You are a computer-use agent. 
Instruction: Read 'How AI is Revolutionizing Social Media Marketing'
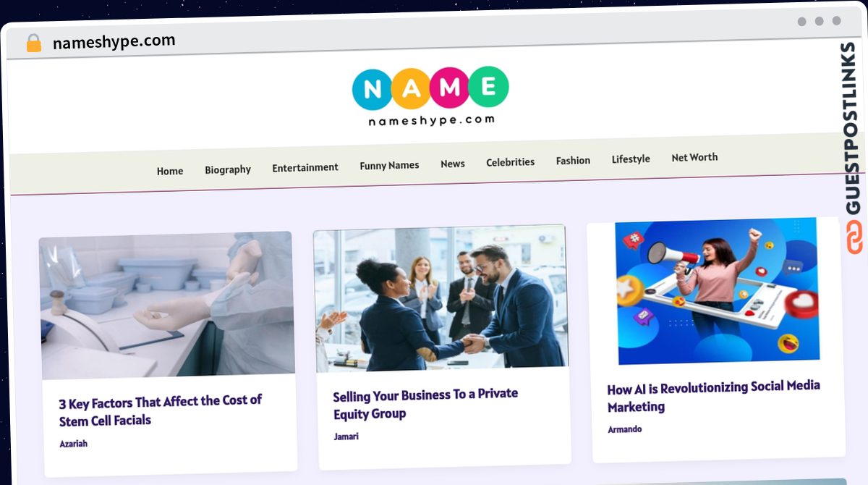(x=714, y=397)
